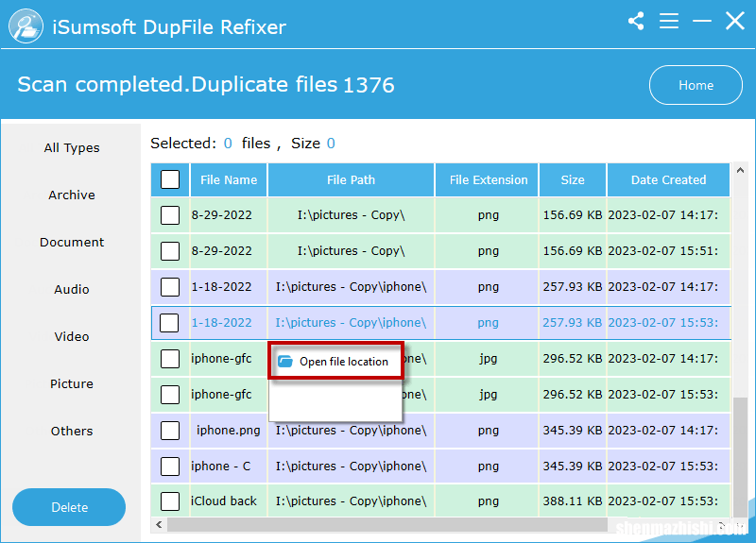Select the file name iphone.png
The width and height of the screenshot is (756, 543).
coord(228,431)
